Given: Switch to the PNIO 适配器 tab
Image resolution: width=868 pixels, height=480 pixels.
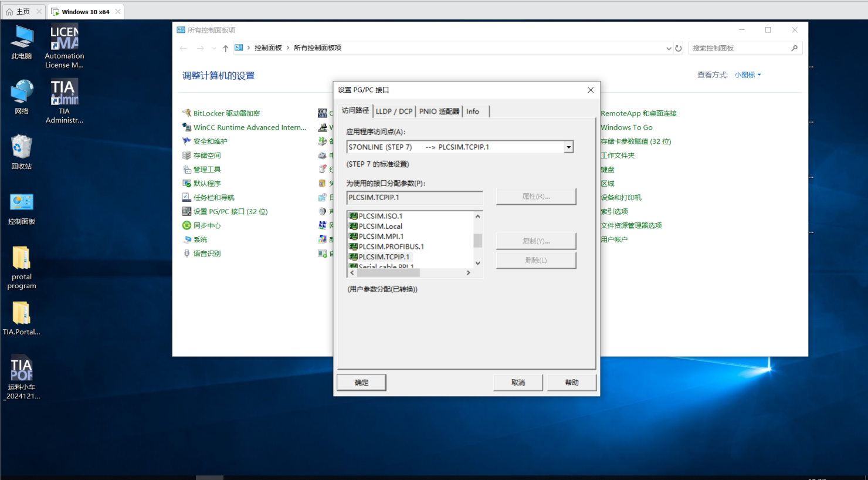Looking at the screenshot, I should [x=439, y=111].
